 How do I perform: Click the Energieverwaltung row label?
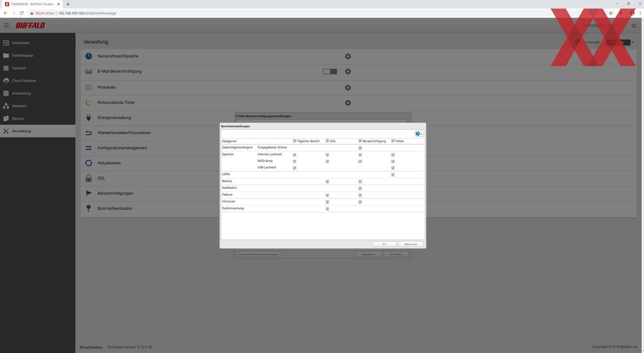pyautogui.click(x=114, y=118)
